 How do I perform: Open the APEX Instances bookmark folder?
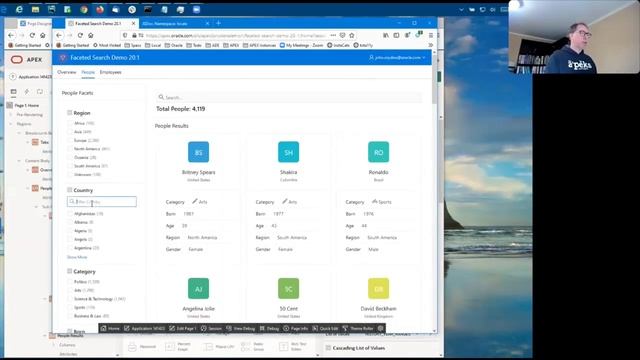click(x=259, y=45)
